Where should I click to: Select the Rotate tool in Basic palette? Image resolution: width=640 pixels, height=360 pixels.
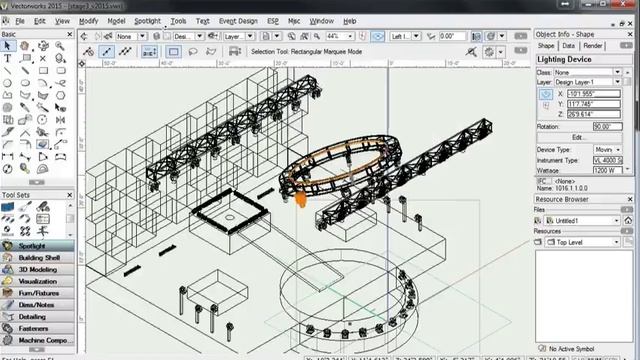42,120
